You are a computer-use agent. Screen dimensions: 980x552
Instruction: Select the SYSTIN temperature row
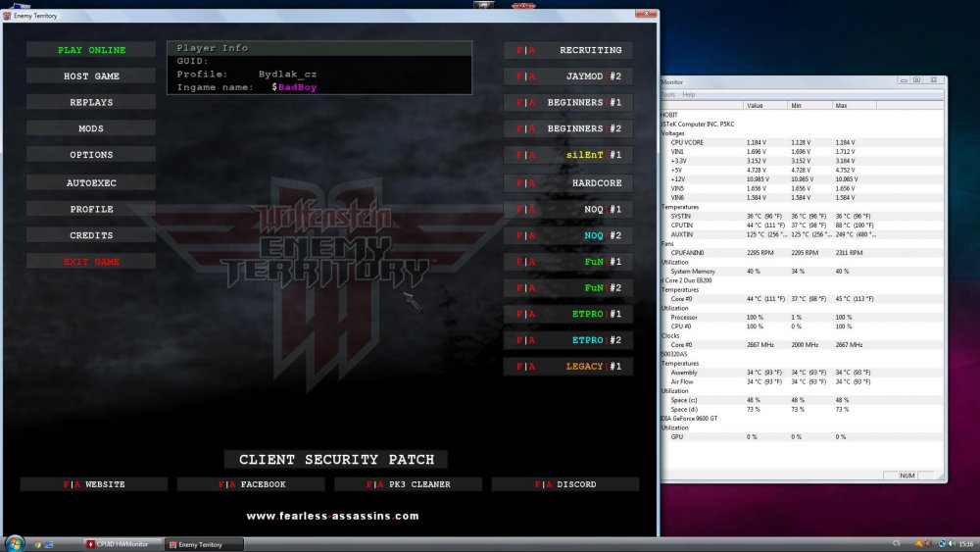tap(803, 217)
